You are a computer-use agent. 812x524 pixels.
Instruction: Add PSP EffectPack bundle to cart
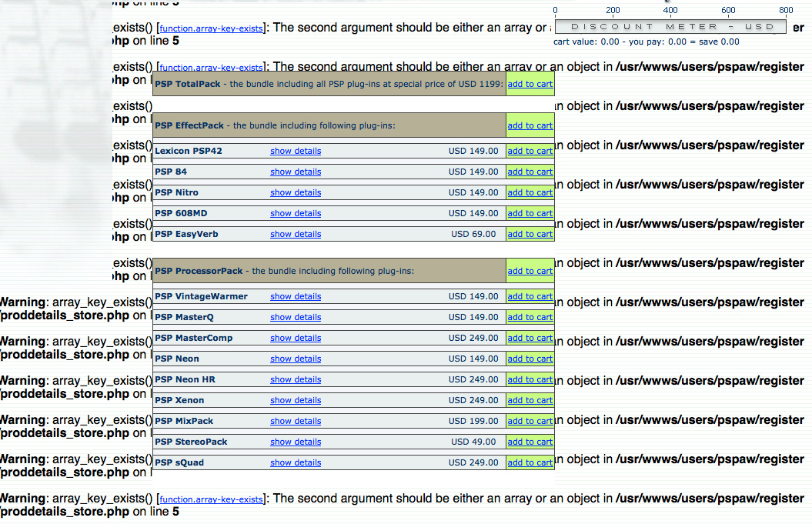pyautogui.click(x=530, y=125)
